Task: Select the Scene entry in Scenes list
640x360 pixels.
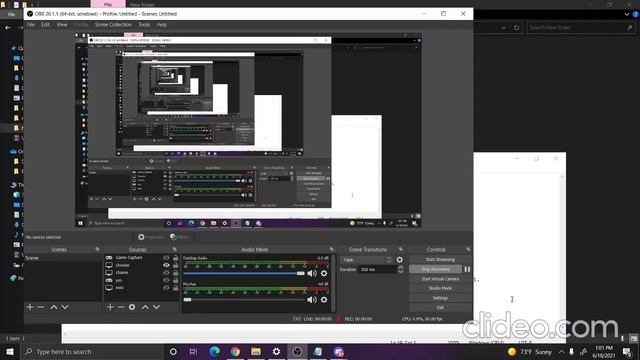Action: tap(63, 258)
